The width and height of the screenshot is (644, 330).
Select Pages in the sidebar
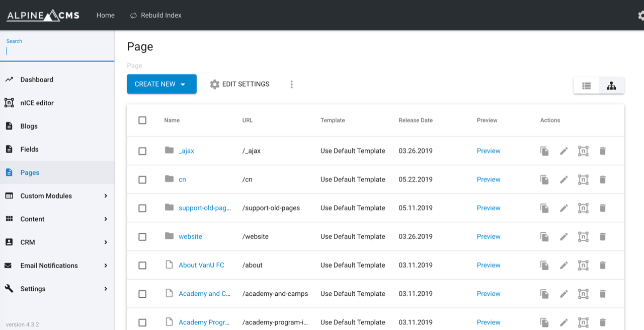point(57,172)
